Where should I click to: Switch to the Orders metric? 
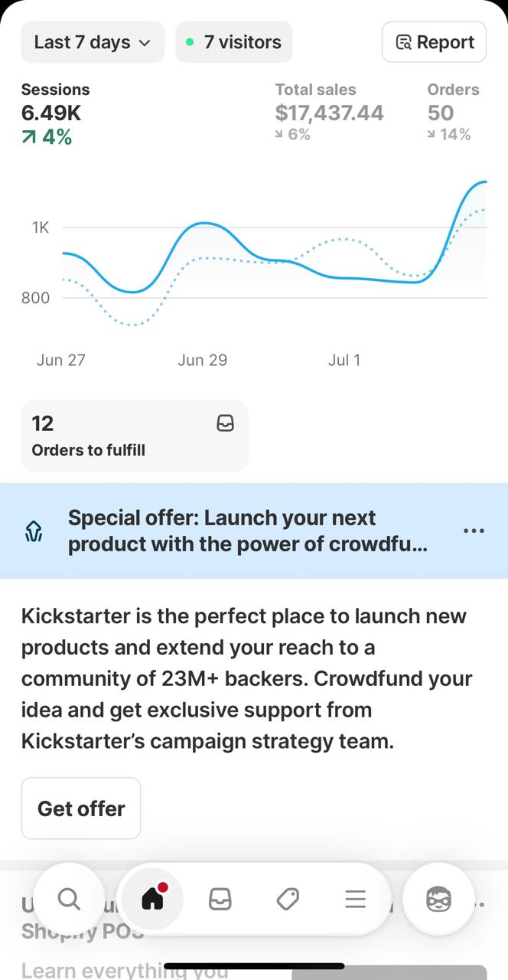pos(452,113)
